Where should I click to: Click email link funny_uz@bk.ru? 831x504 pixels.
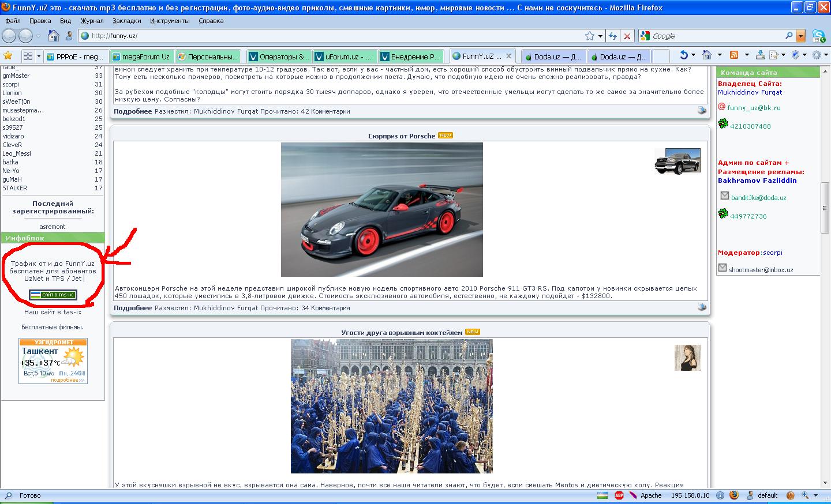[754, 108]
